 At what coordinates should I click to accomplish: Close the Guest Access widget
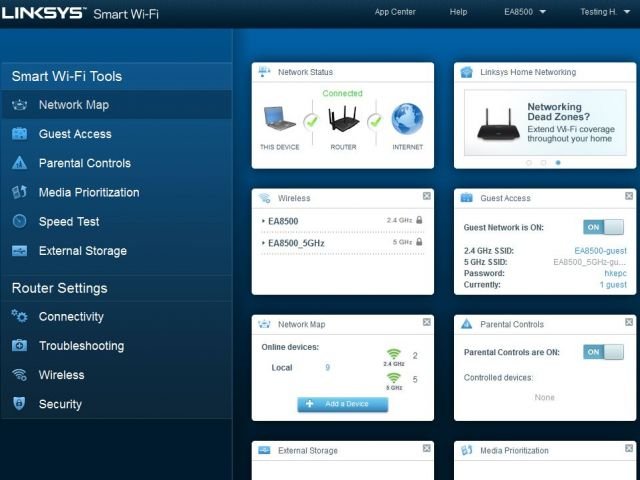point(629,196)
